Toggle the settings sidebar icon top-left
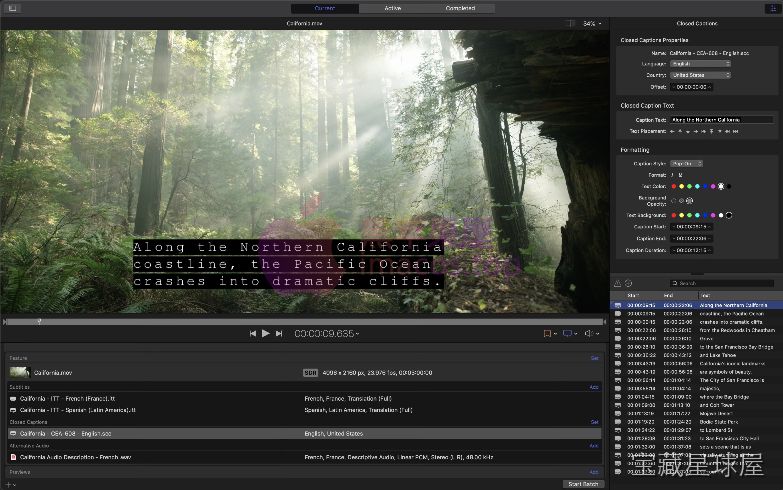This screenshot has width=783, height=490. pyautogui.click(x=12, y=8)
